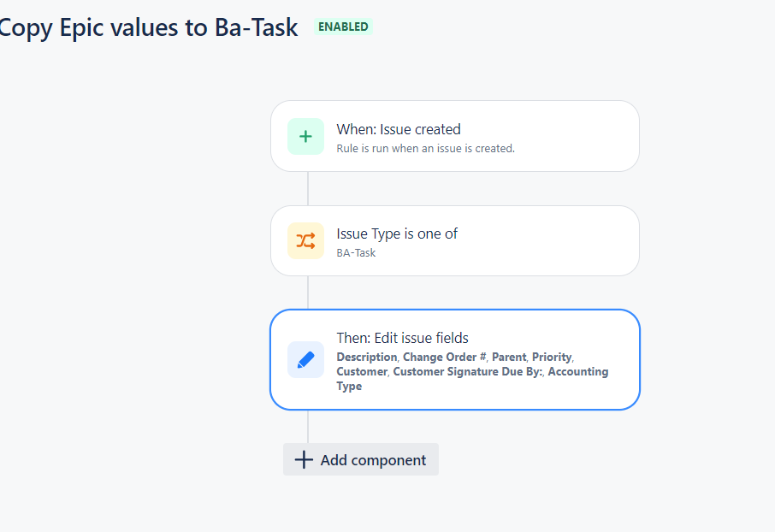This screenshot has height=532, width=775.
Task: Click the 'Add component' label text
Action: (x=373, y=460)
